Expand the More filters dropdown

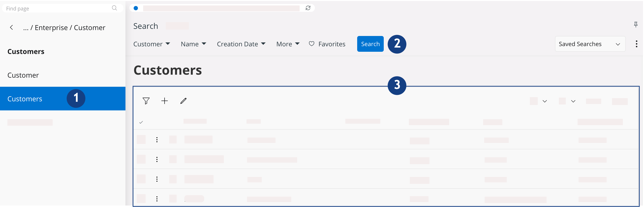(x=288, y=44)
